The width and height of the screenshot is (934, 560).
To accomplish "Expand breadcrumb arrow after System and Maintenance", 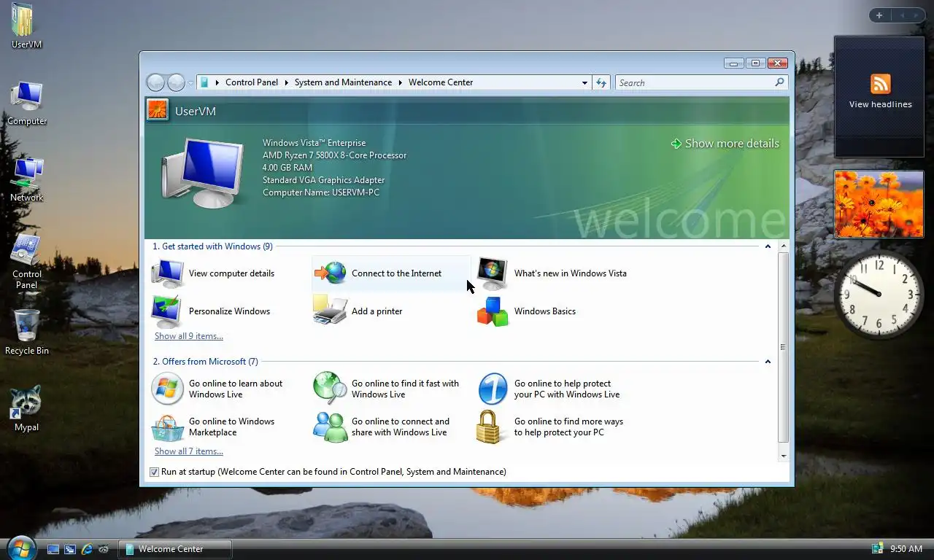I will [x=400, y=82].
